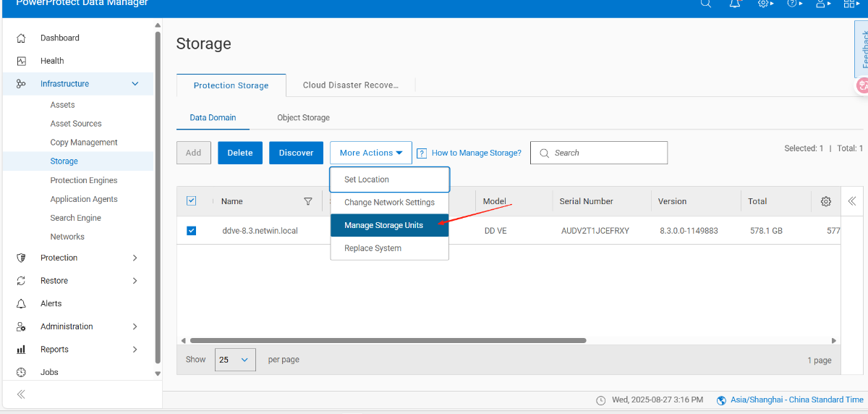The height and width of the screenshot is (414, 868).
Task: Open Copy Management in sidebar
Action: [x=84, y=143]
